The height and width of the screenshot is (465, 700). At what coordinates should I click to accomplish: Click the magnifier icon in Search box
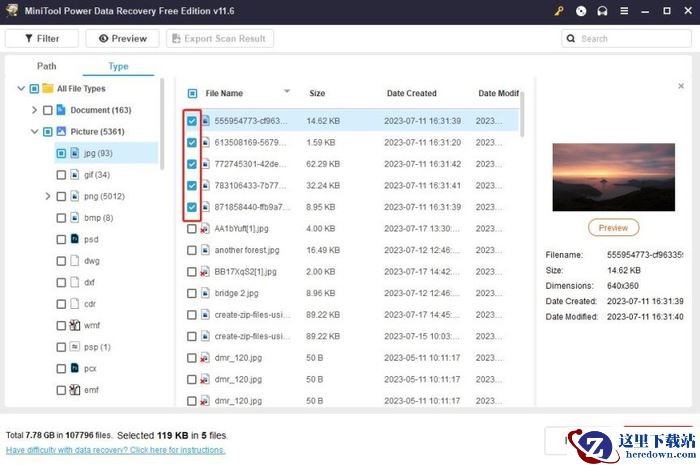tap(571, 38)
